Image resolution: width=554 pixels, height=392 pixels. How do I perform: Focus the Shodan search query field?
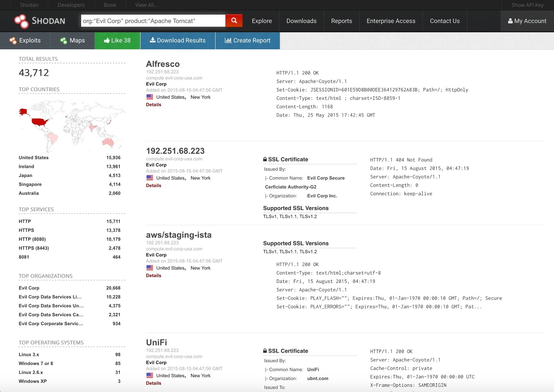click(x=153, y=21)
